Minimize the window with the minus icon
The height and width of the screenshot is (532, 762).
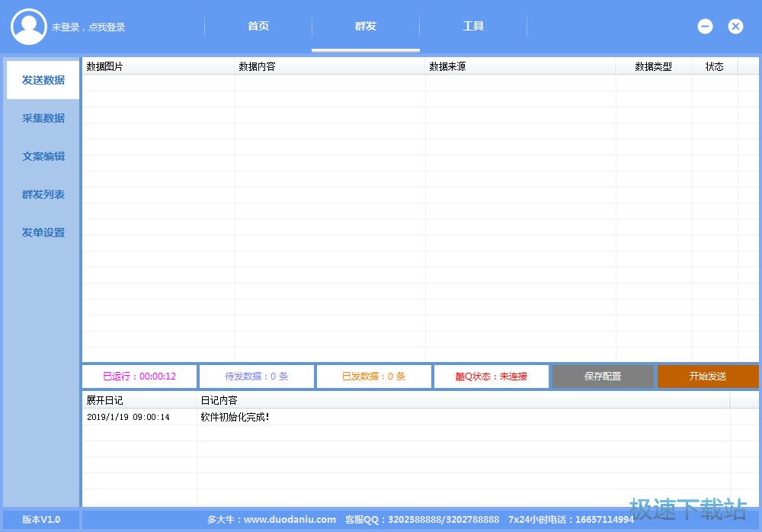(705, 27)
